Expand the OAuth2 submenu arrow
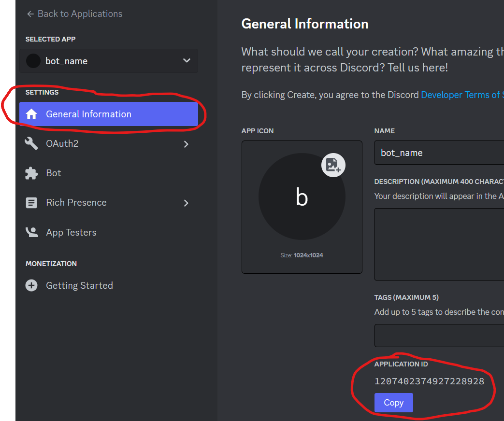Screen dimensions: 504x421 coord(186,144)
